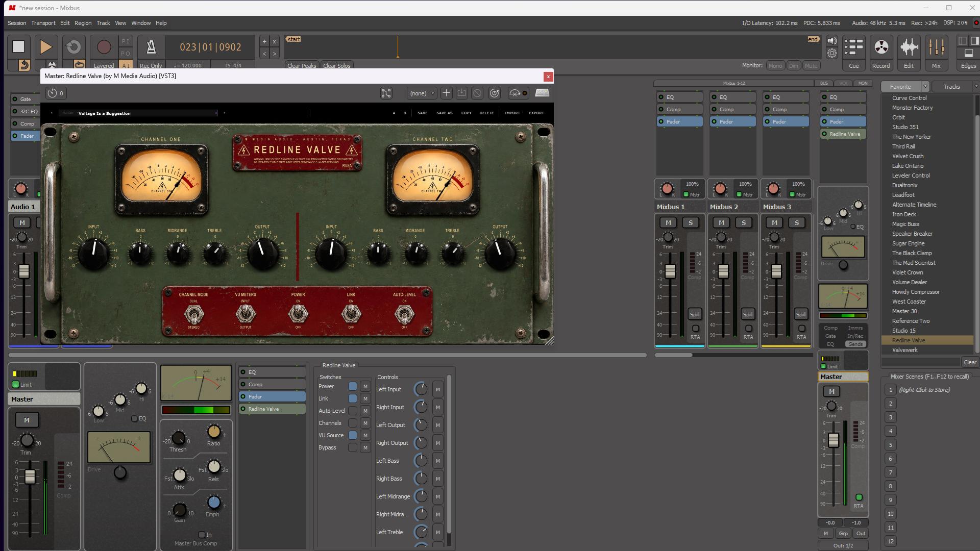Enable the Master Bus Comp In checkbox
This screenshot has height=551, width=980.
point(202,535)
